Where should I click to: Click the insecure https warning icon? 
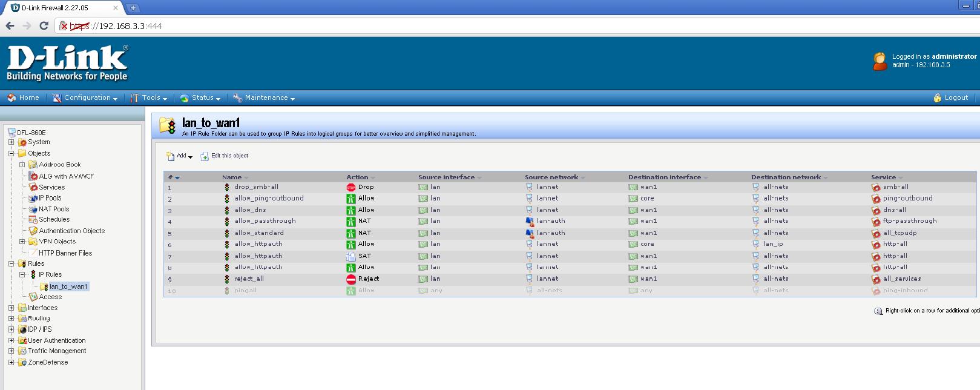[x=63, y=26]
